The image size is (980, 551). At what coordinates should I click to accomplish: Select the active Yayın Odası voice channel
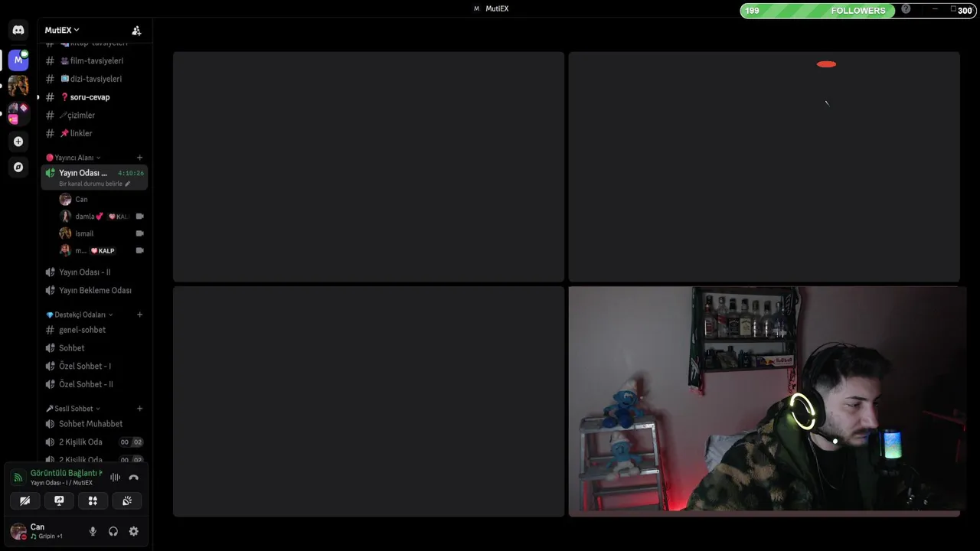[x=93, y=178]
